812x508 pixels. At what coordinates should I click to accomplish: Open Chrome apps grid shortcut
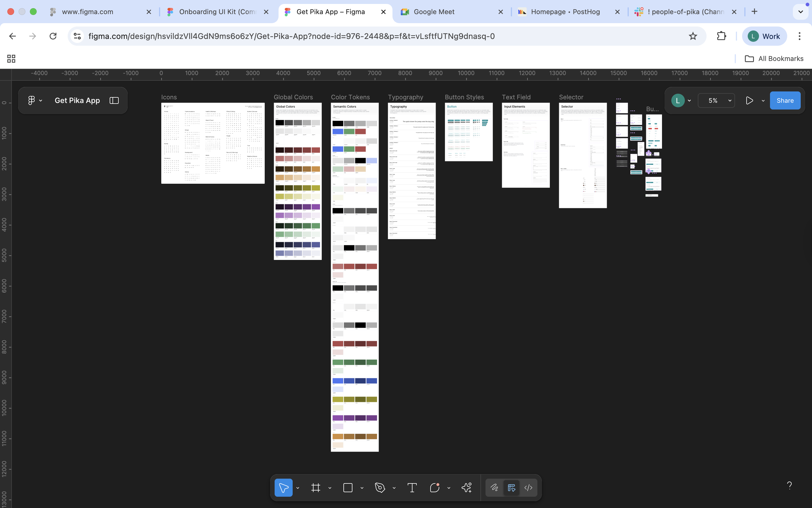[x=11, y=59]
